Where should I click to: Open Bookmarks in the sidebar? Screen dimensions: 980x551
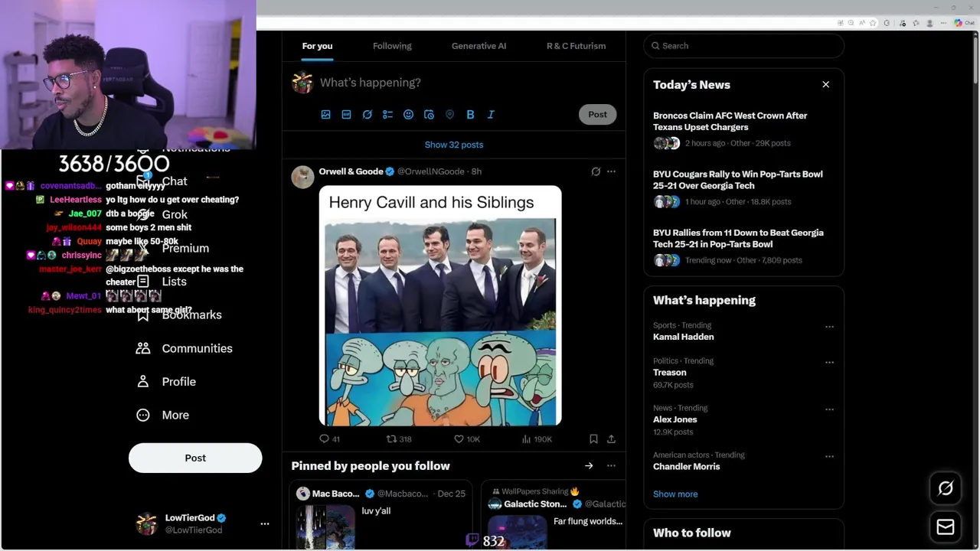coord(179,315)
